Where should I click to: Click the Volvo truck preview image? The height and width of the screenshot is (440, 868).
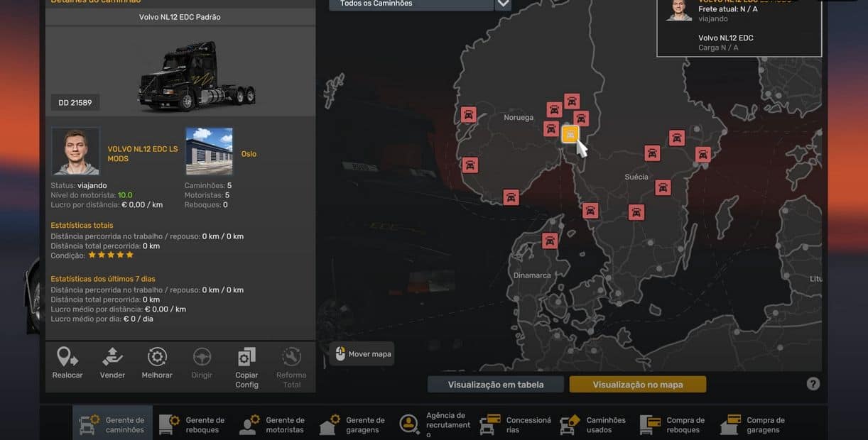click(195, 77)
